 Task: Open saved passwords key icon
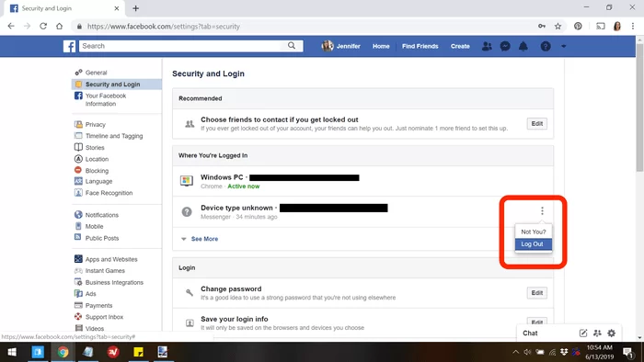coord(542,27)
